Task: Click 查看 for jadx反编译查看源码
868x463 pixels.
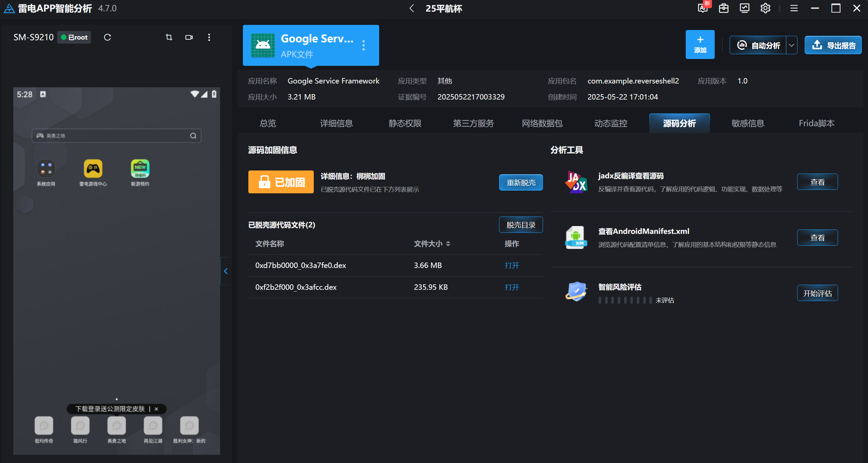Action: tap(817, 182)
